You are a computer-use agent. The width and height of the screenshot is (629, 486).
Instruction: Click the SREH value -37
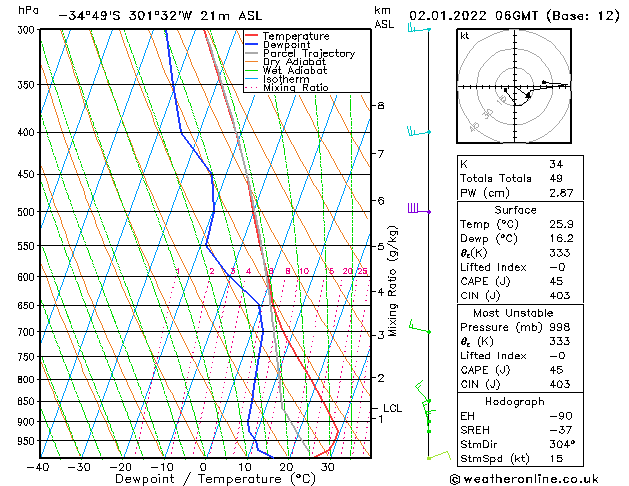pyautogui.click(x=561, y=430)
